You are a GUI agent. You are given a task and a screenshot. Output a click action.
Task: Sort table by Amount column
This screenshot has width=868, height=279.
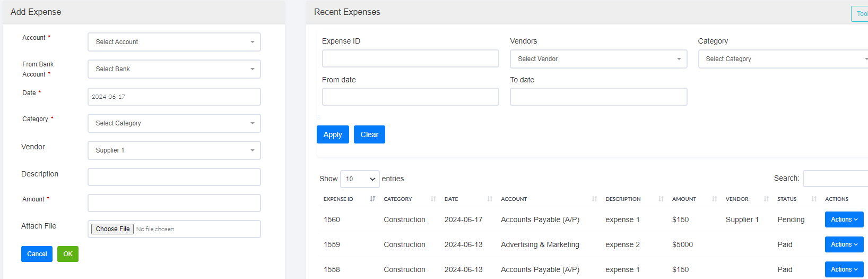click(x=684, y=199)
